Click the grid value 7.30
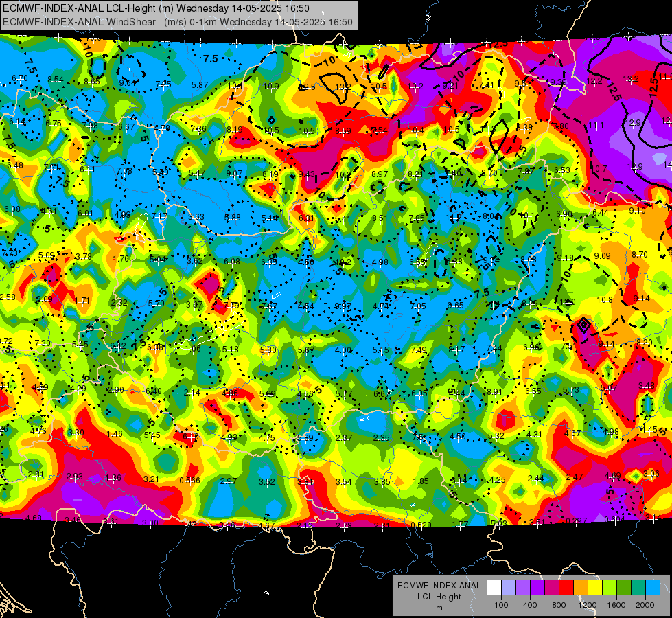The height and width of the screenshot is (618, 672). 43,343
